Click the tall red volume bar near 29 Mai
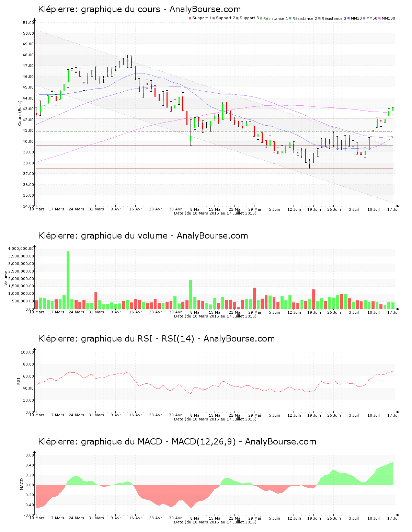This screenshot has height=532, width=412. 254,298
